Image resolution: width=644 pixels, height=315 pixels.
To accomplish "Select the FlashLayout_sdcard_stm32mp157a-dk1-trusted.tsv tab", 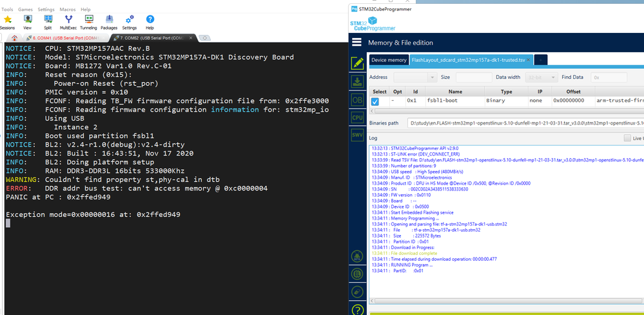I will coord(467,60).
